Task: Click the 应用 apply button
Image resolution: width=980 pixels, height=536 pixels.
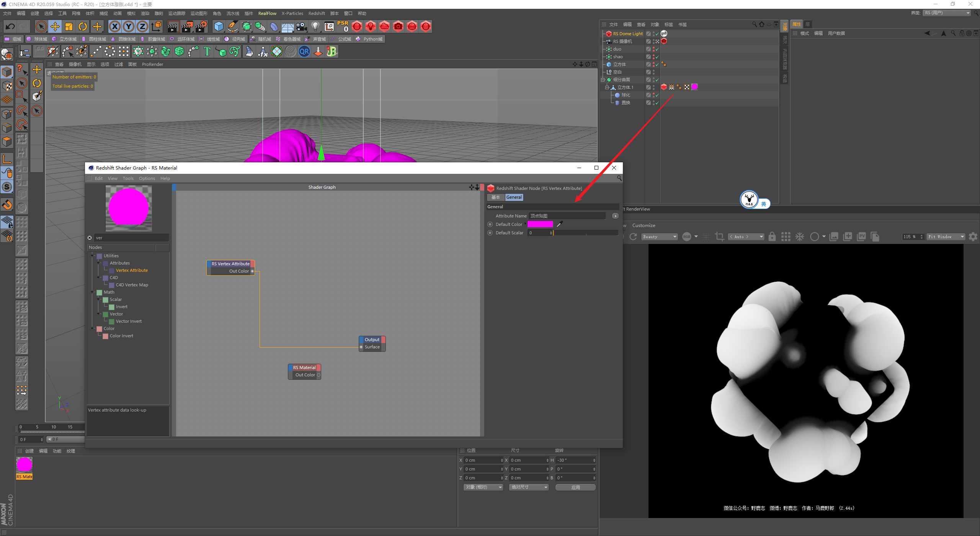Action: [575, 487]
